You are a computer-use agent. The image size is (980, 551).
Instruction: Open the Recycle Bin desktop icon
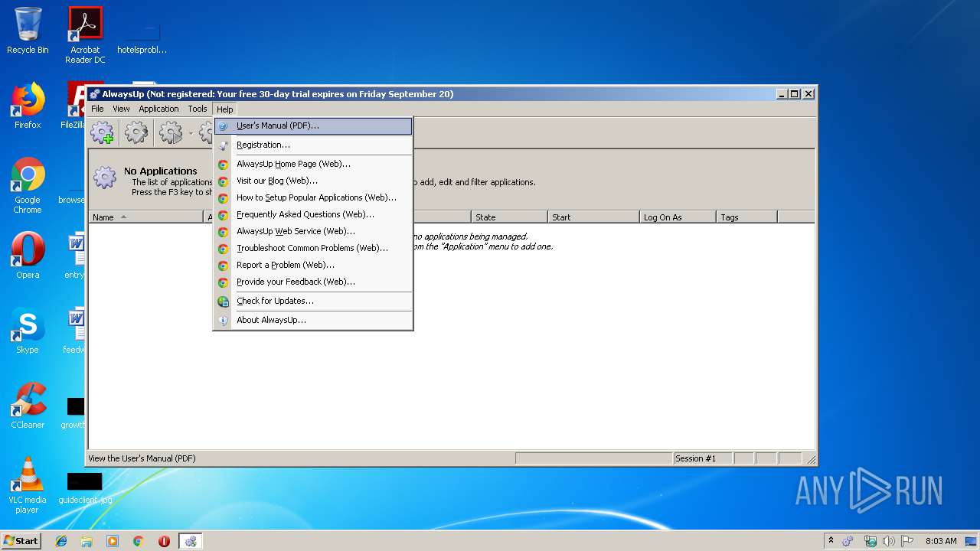pyautogui.click(x=28, y=31)
